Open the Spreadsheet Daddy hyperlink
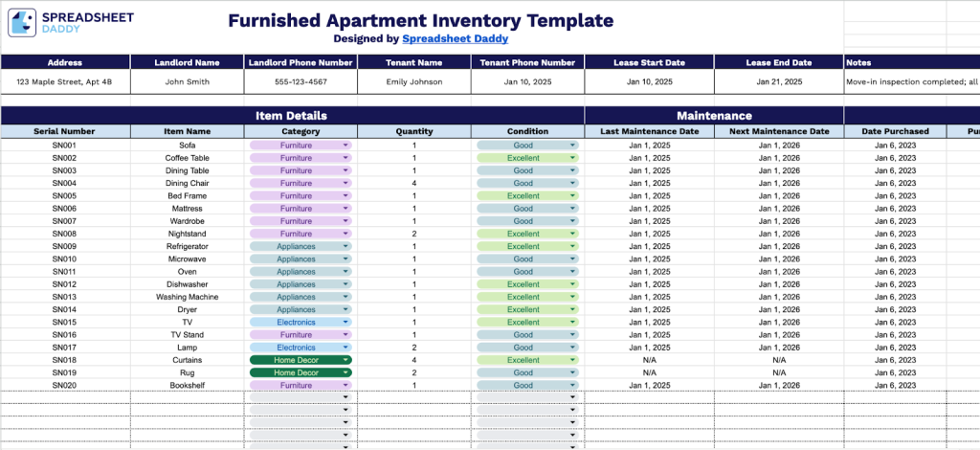This screenshot has height=450, width=980. [x=455, y=39]
